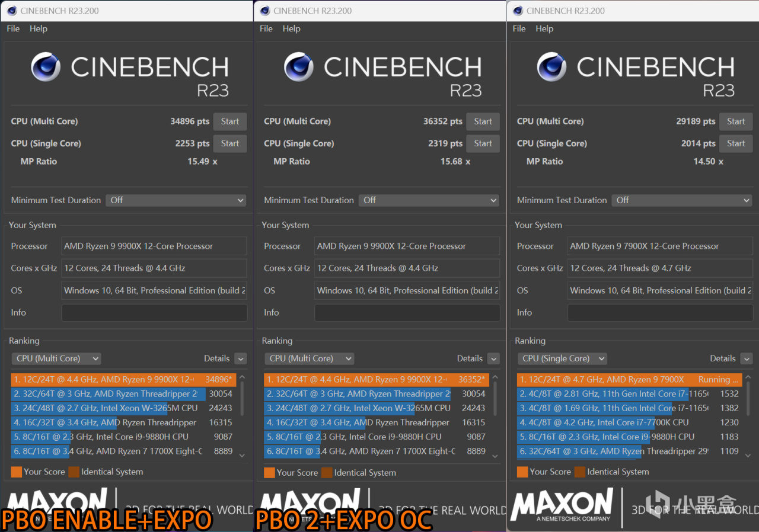759x532 pixels.
Task: Click the Cinebench sphere logo above the 36352 pts score
Action: click(x=299, y=67)
